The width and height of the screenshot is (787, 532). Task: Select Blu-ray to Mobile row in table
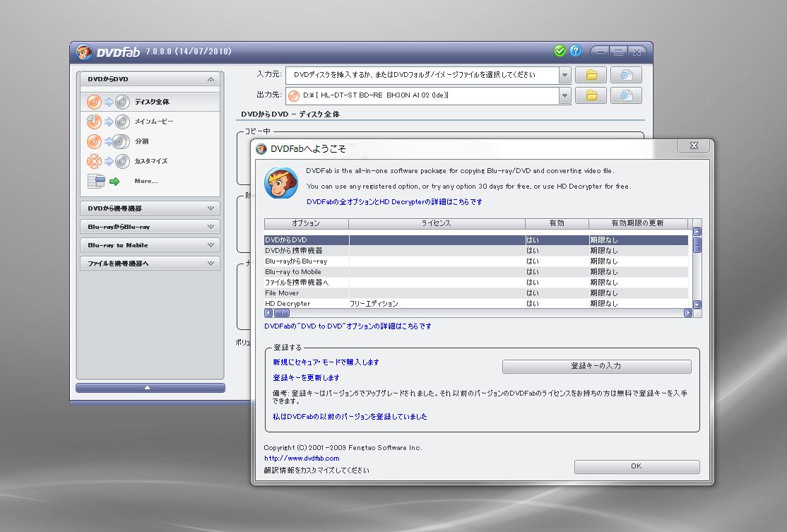476,271
